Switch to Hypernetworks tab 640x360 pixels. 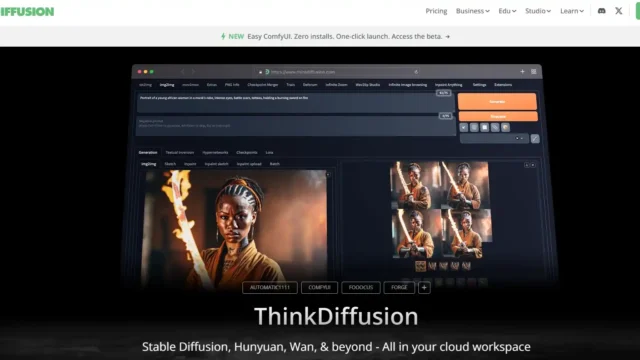pyautogui.click(x=215, y=153)
